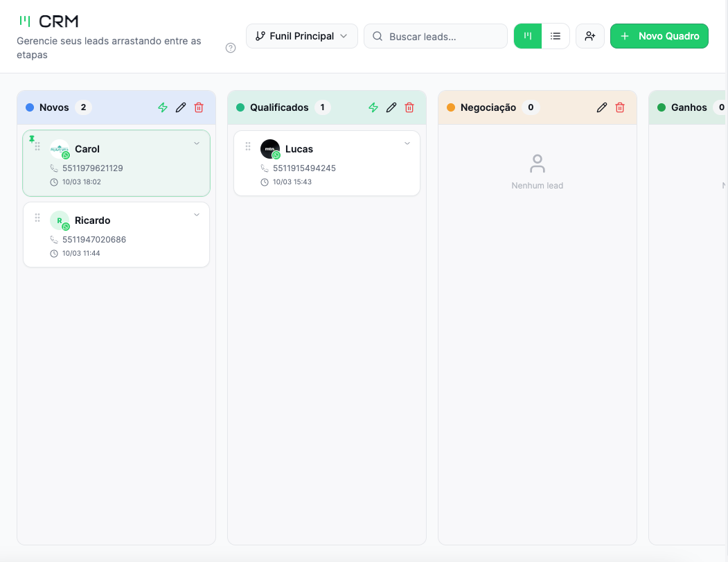728x562 pixels.
Task: Open the Funil Principal dropdown
Action: point(302,36)
